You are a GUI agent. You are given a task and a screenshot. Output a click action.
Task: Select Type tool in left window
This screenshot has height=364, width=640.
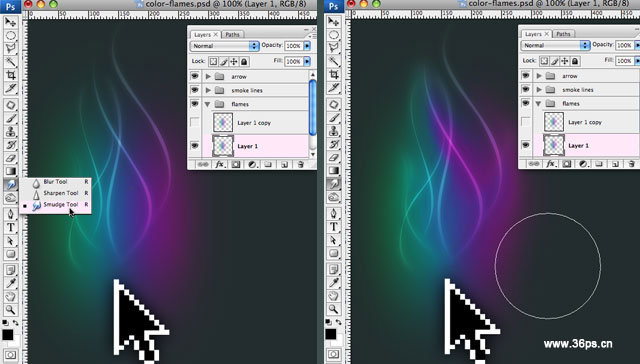pyautogui.click(x=11, y=227)
